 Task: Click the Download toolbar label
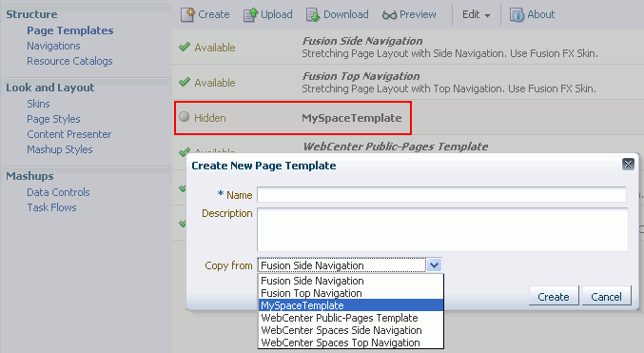click(346, 14)
